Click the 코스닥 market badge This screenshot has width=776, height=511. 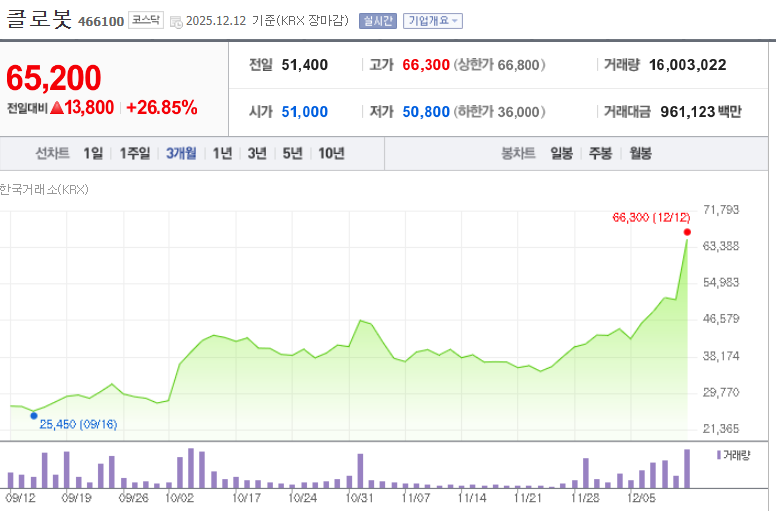(x=146, y=20)
